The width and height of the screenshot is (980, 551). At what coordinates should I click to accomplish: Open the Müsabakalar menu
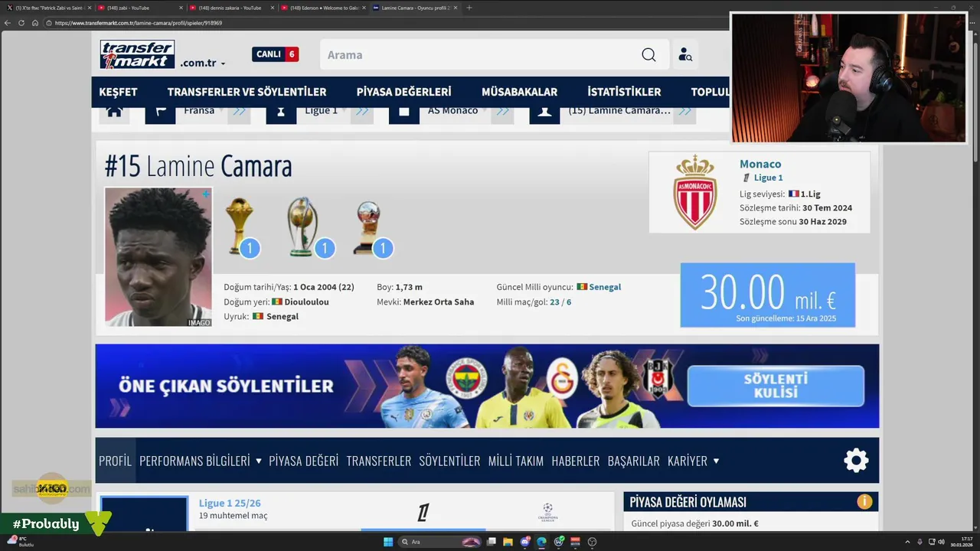pyautogui.click(x=519, y=92)
